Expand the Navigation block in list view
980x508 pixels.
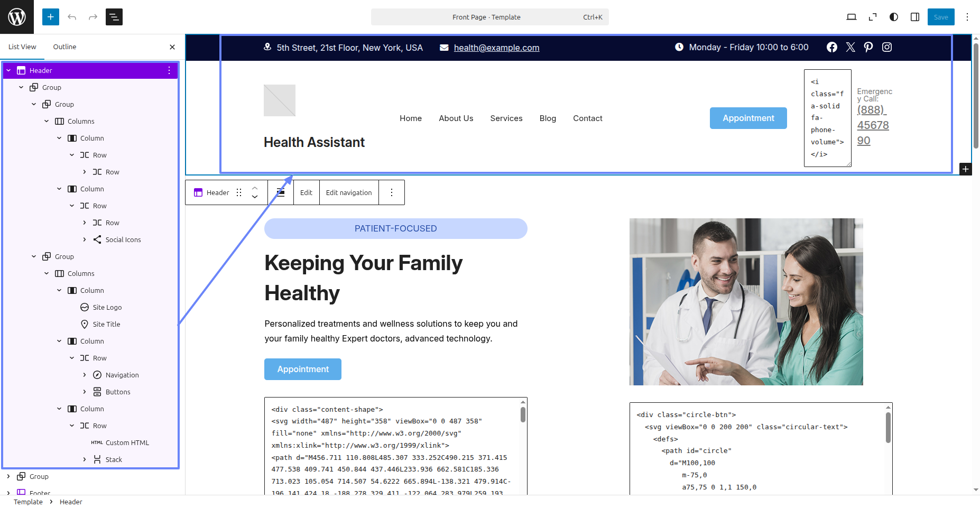pyautogui.click(x=85, y=375)
